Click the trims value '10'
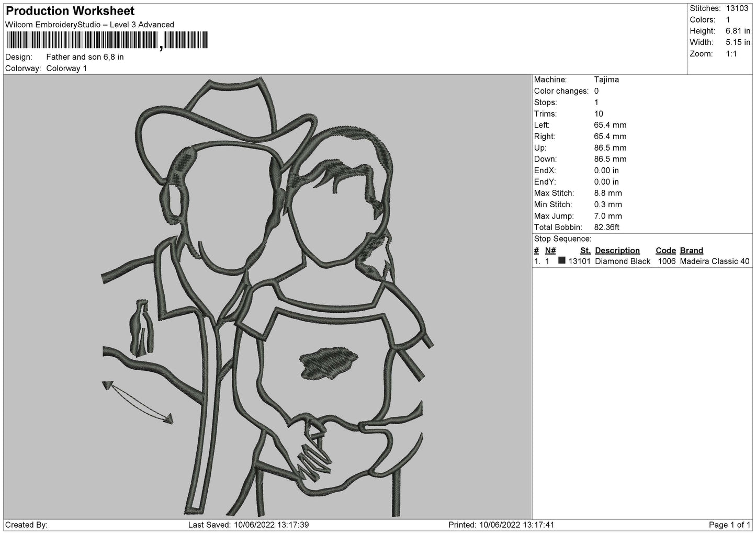756x534 pixels. pyautogui.click(x=599, y=114)
